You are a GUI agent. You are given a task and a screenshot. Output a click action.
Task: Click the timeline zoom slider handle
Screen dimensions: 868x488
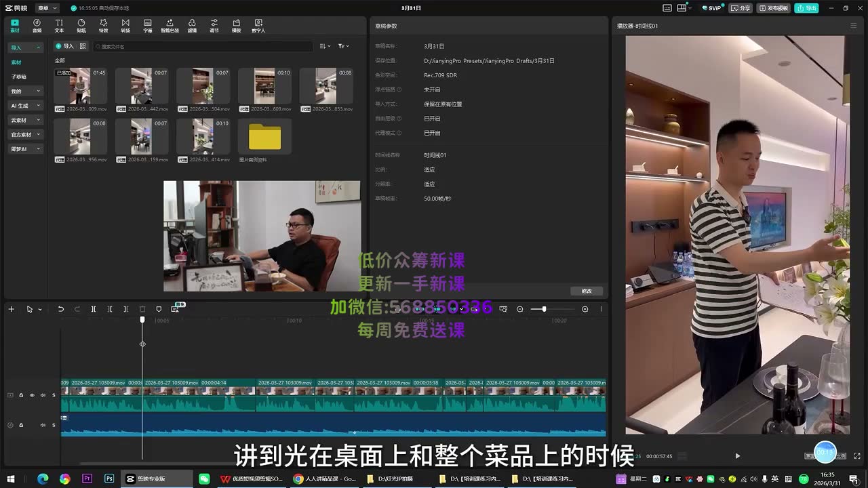(x=543, y=309)
